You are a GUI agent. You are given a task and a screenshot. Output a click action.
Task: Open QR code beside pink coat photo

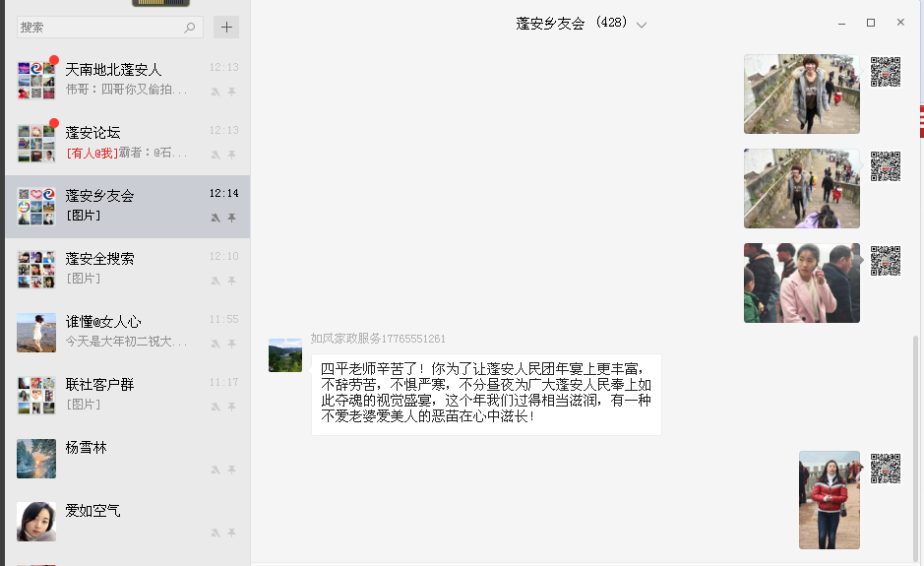(x=886, y=261)
